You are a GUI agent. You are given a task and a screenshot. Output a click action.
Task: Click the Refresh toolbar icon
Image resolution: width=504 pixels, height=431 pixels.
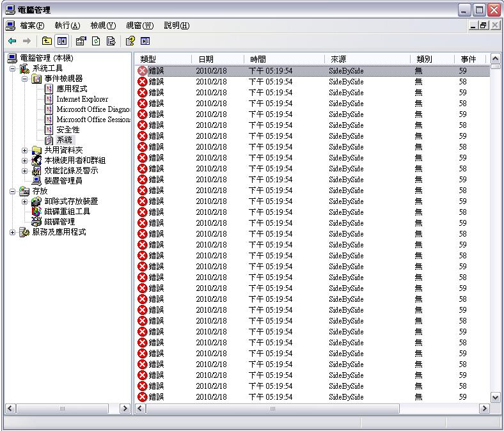coord(96,41)
